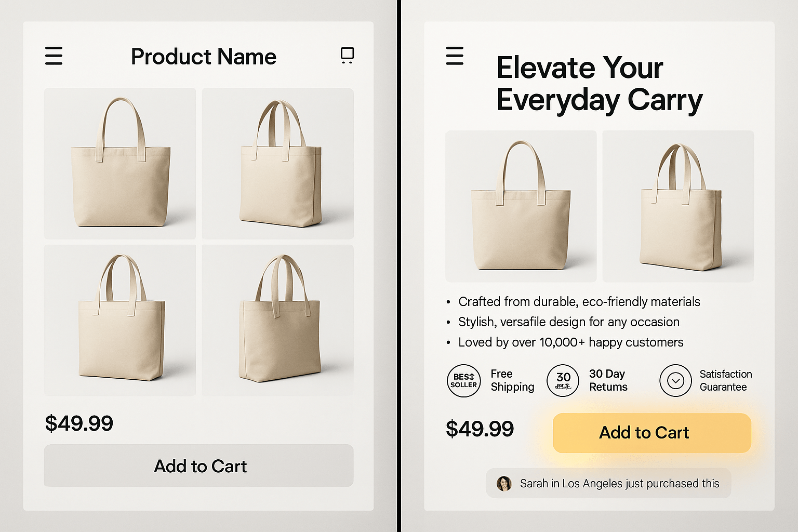Click the Best Seller circular badge
This screenshot has width=798, height=532.
[x=463, y=381]
